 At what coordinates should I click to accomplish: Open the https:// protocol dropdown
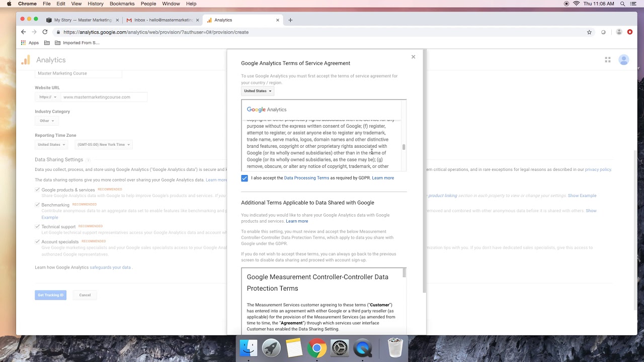coord(47,97)
